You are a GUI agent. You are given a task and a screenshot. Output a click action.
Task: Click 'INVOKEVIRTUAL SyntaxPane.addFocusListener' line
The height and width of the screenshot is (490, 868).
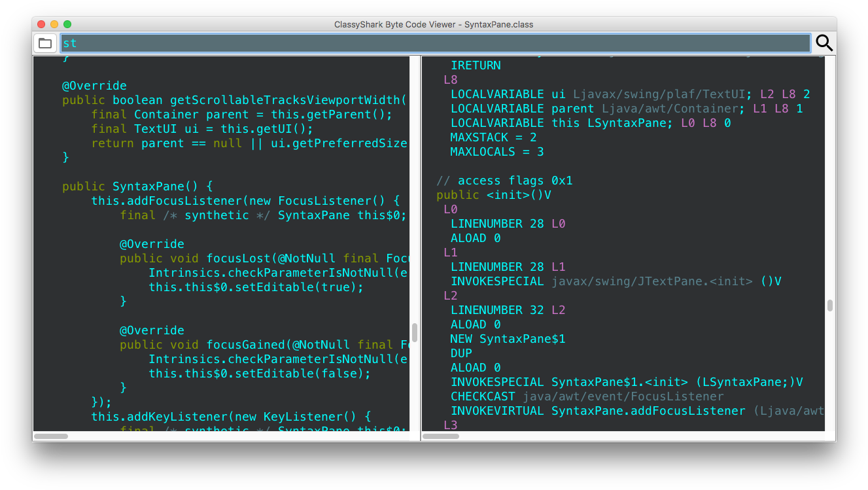coord(637,411)
